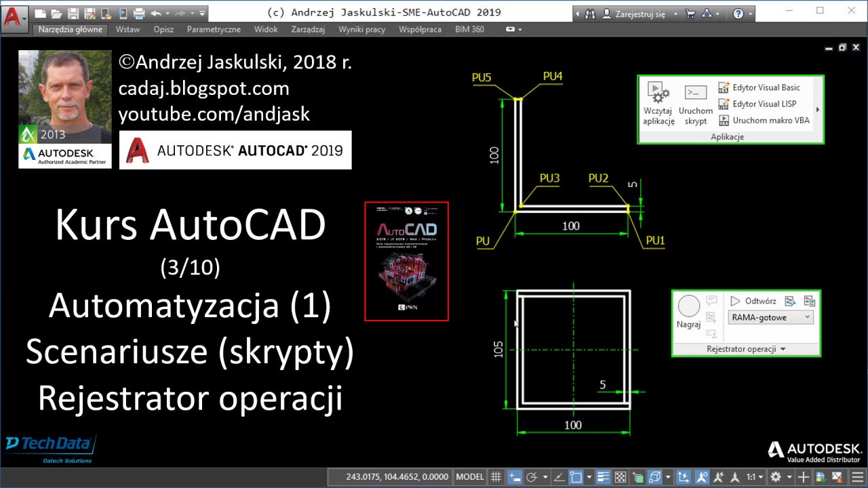Toggle dynamic input in status bar
Screen dimensions: 868x488
click(x=515, y=477)
